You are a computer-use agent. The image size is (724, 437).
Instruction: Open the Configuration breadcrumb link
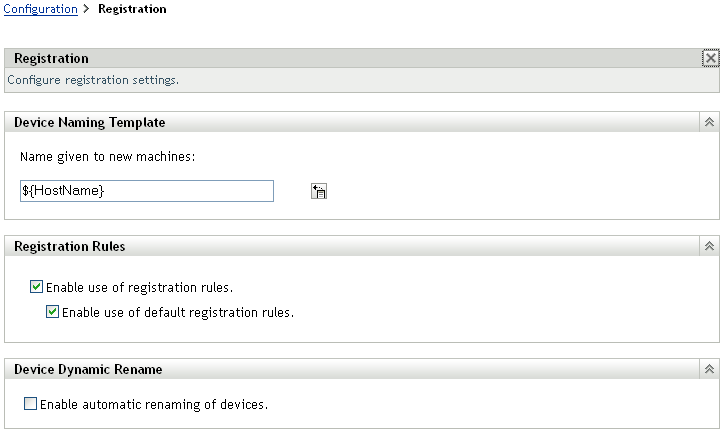[41, 9]
